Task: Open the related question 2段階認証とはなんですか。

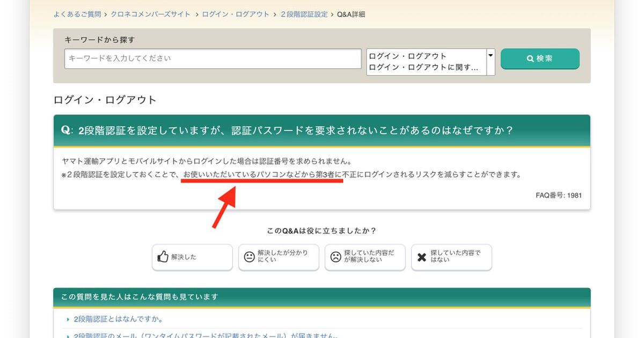Action: [118, 319]
